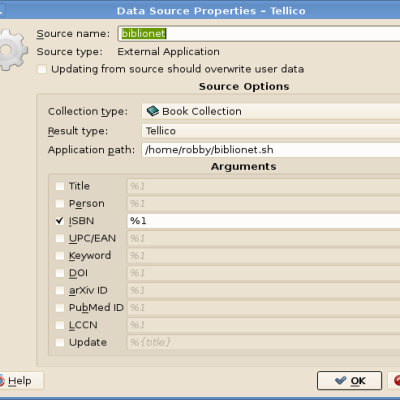Image resolution: width=400 pixels, height=400 pixels.
Task: Tick the LCCN argument checkbox
Action: pyautogui.click(x=60, y=325)
